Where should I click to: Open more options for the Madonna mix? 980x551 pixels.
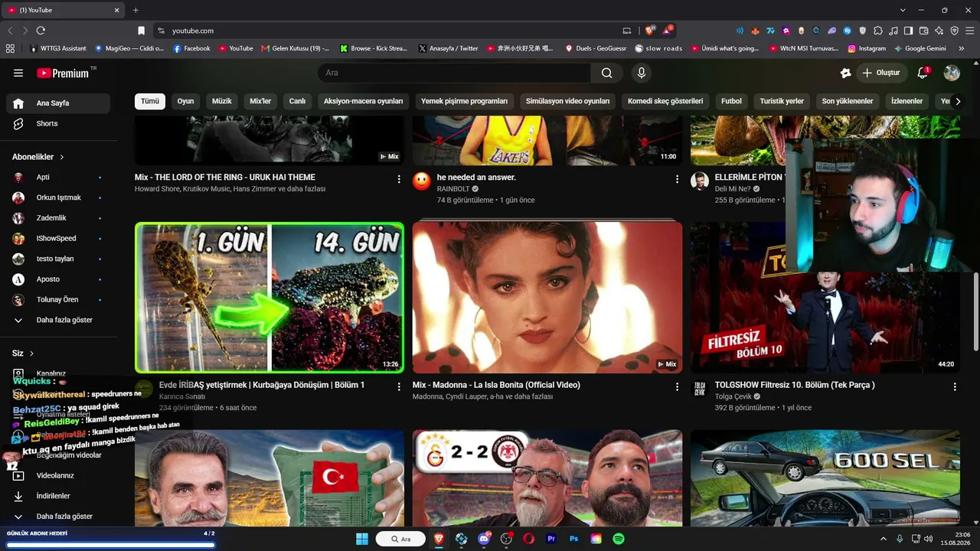[677, 387]
